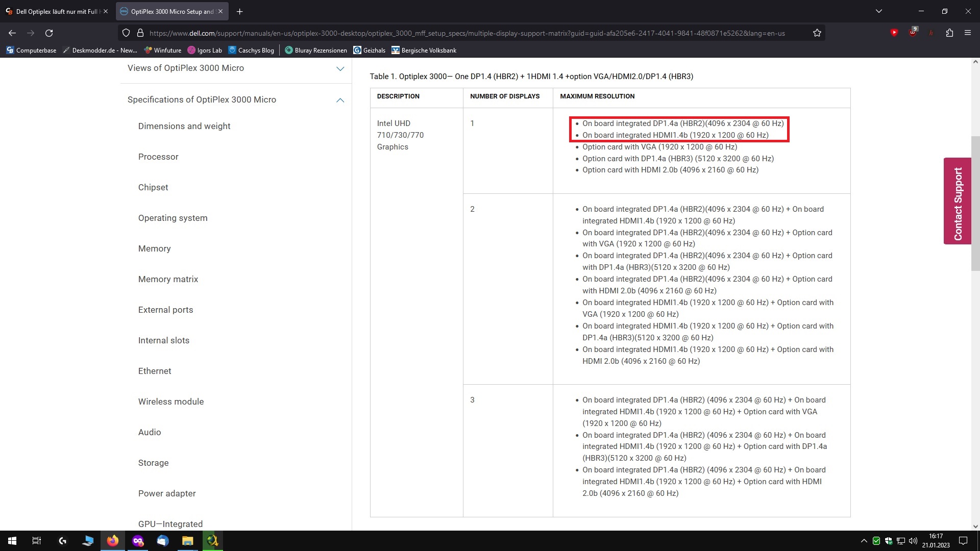Bookmark page with the star icon
This screenshot has height=551, width=980.
817,33
